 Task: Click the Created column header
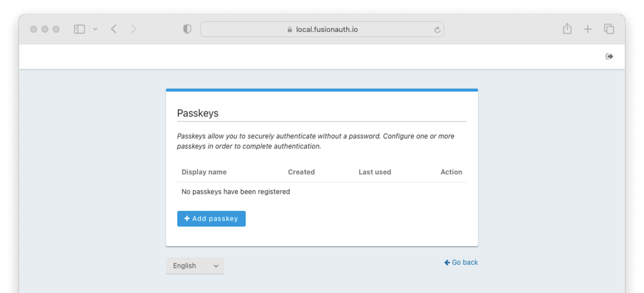click(301, 172)
